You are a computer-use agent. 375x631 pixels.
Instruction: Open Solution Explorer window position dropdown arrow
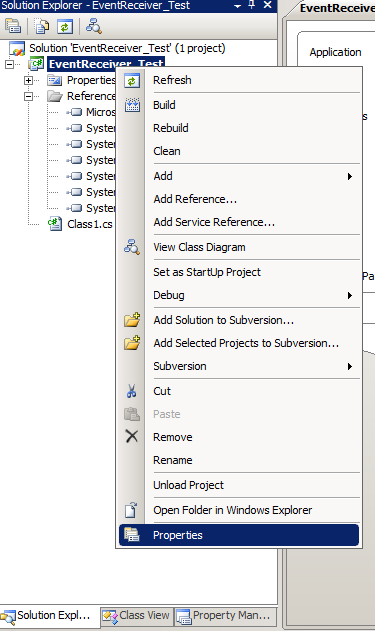pyautogui.click(x=237, y=6)
